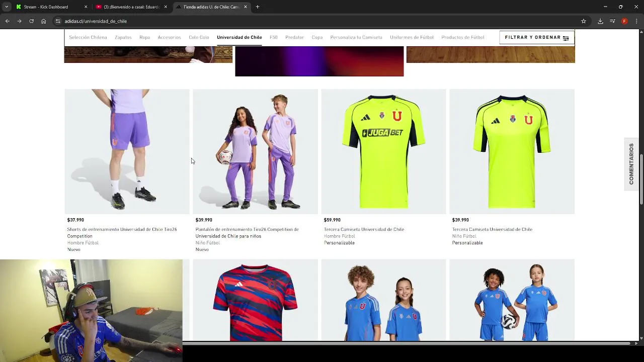Open Tercera Camiseta link priced $39.990 Niño
The height and width of the screenshot is (362, 644).
492,229
